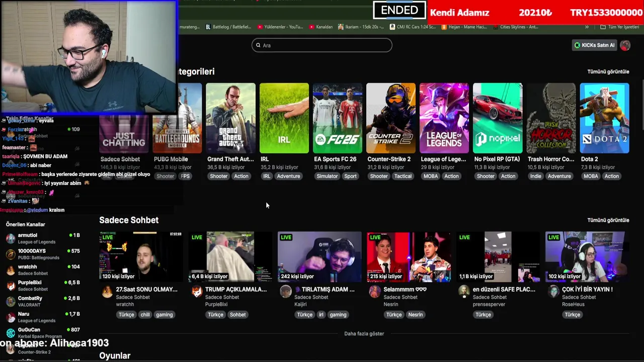Click RoseHeus avatar beside 'ÇOK İYİ BİR YAYIN'
This screenshot has width=644, height=362.
(553, 292)
